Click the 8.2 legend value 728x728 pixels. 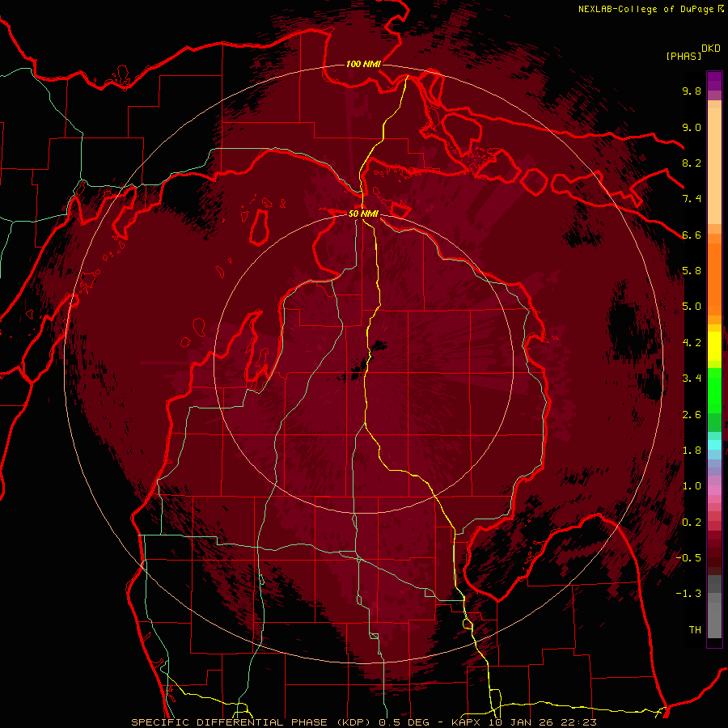692,163
